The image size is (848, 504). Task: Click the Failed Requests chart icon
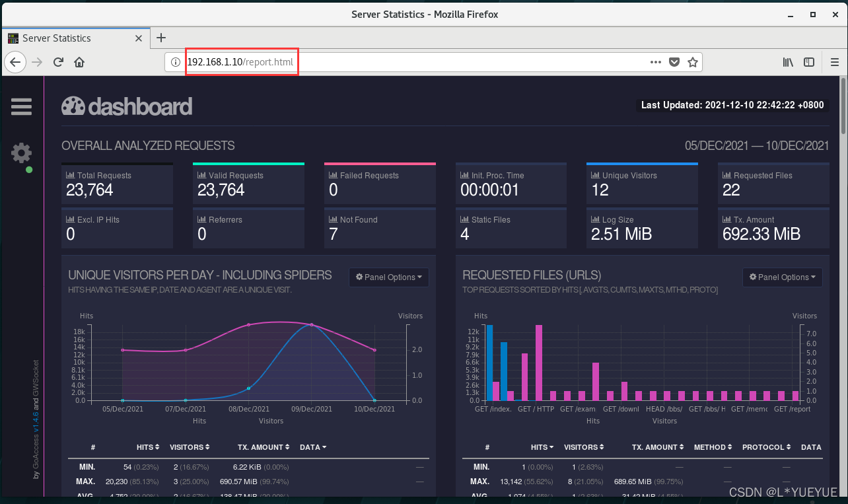tap(334, 176)
